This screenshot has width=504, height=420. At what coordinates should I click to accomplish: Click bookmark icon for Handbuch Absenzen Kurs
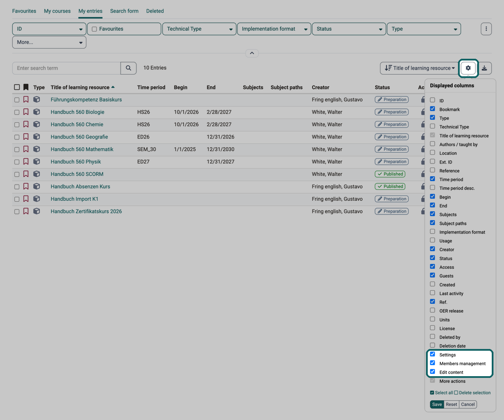click(26, 186)
